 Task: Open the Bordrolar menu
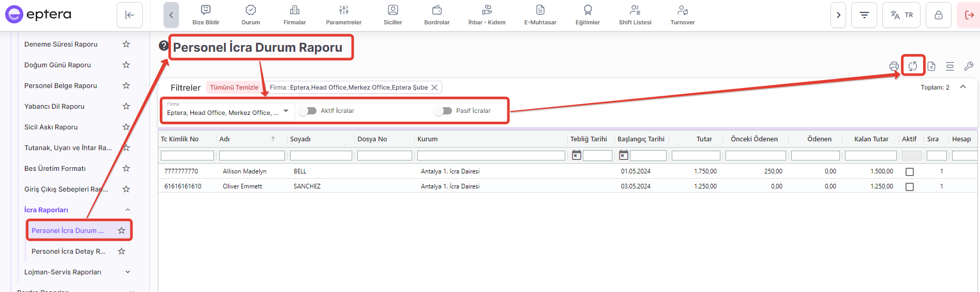point(436,15)
